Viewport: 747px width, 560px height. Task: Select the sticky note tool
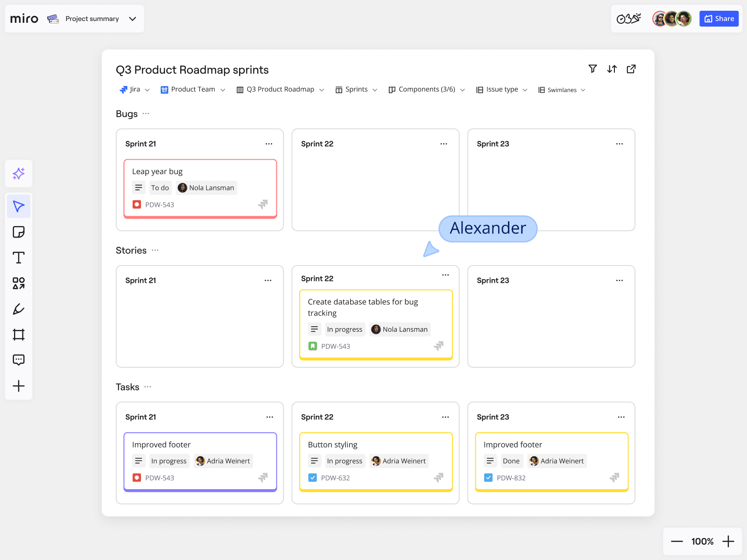click(19, 232)
